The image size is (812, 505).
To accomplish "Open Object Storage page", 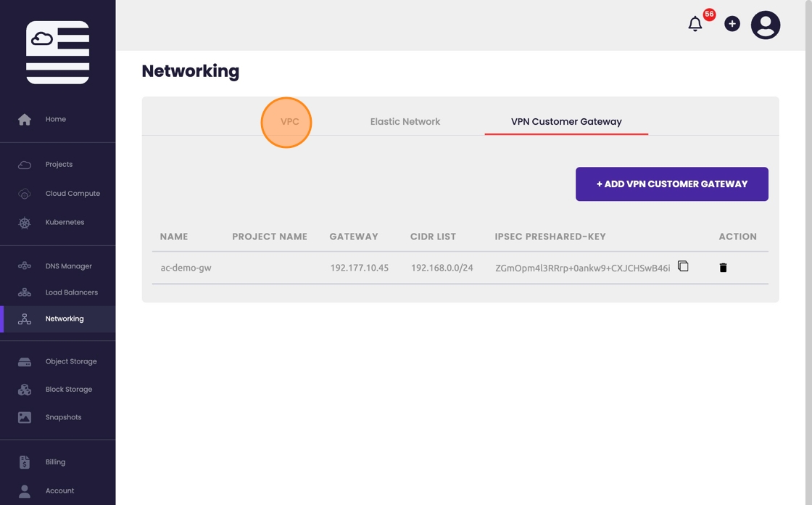I will pyautogui.click(x=70, y=361).
